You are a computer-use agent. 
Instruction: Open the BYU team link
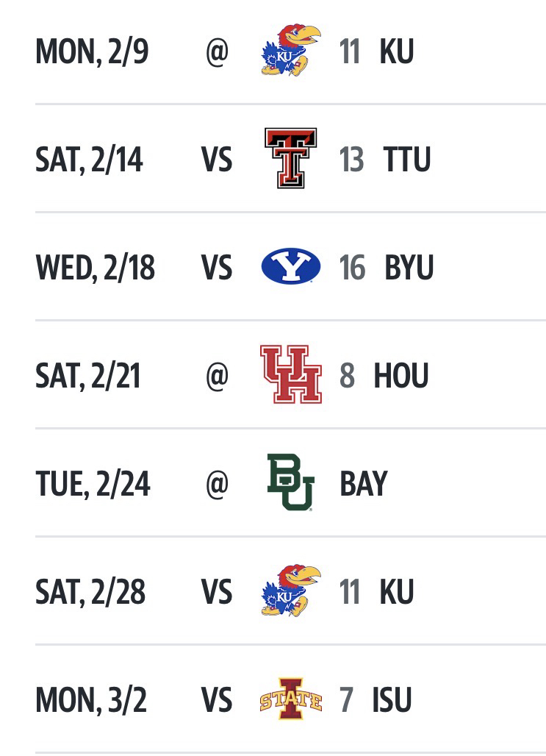tap(409, 267)
